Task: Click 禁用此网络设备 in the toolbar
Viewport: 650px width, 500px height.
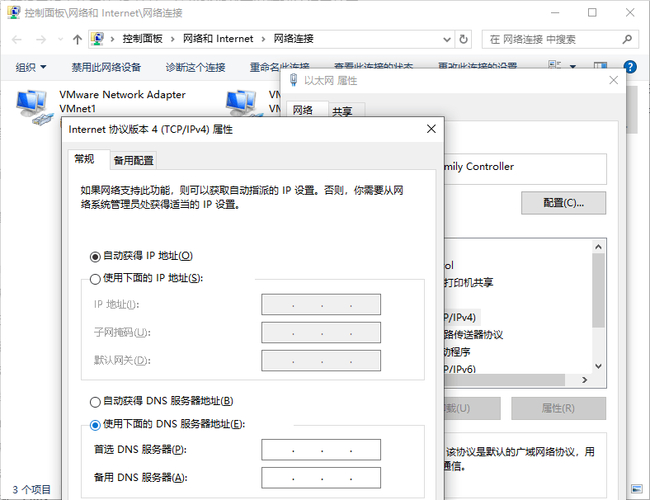Action: pos(106,67)
